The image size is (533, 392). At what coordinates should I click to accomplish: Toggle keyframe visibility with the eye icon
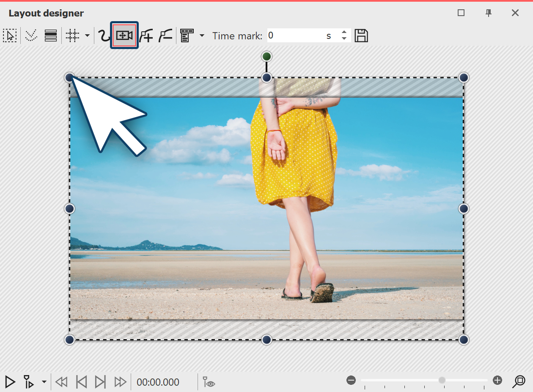pos(208,382)
